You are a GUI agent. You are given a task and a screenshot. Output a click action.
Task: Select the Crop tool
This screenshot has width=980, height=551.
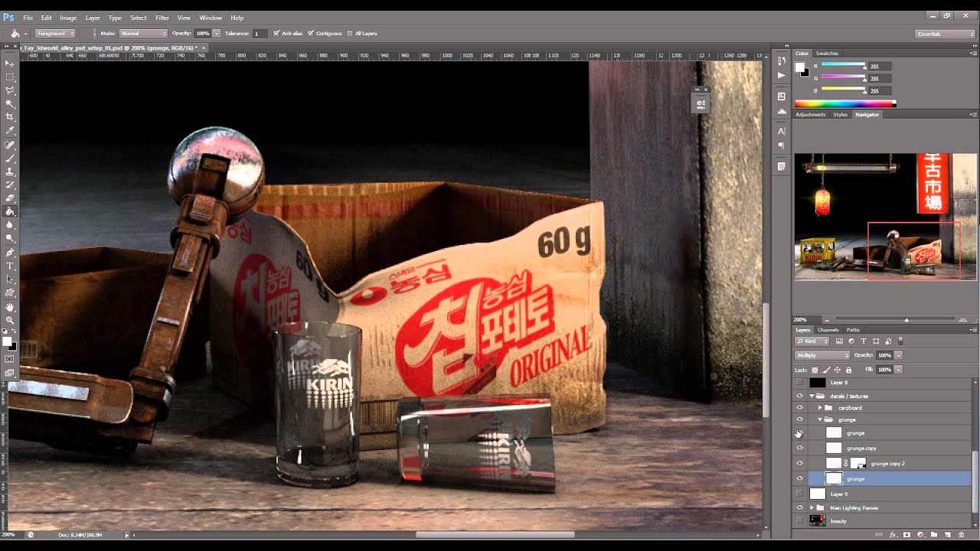click(x=10, y=117)
